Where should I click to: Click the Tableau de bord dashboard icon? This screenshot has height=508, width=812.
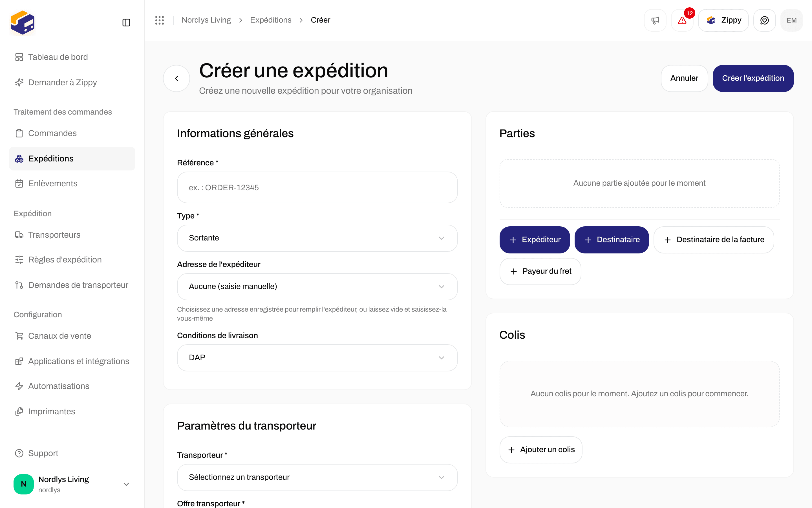pyautogui.click(x=19, y=57)
